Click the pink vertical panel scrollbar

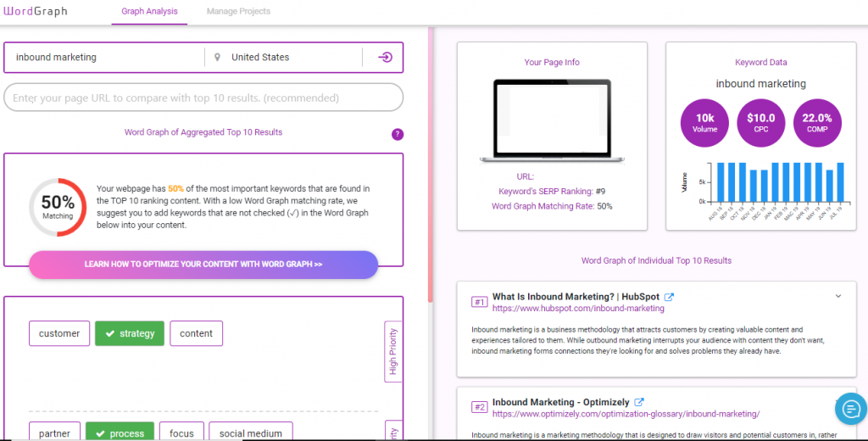tap(431, 164)
